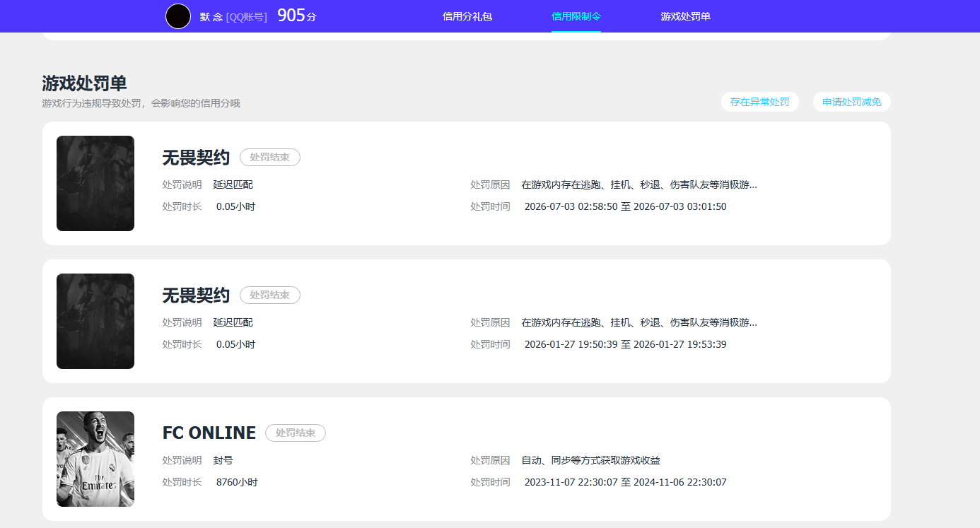The height and width of the screenshot is (528, 980).
Task: Click the 存在异常处罚 button
Action: pos(760,102)
